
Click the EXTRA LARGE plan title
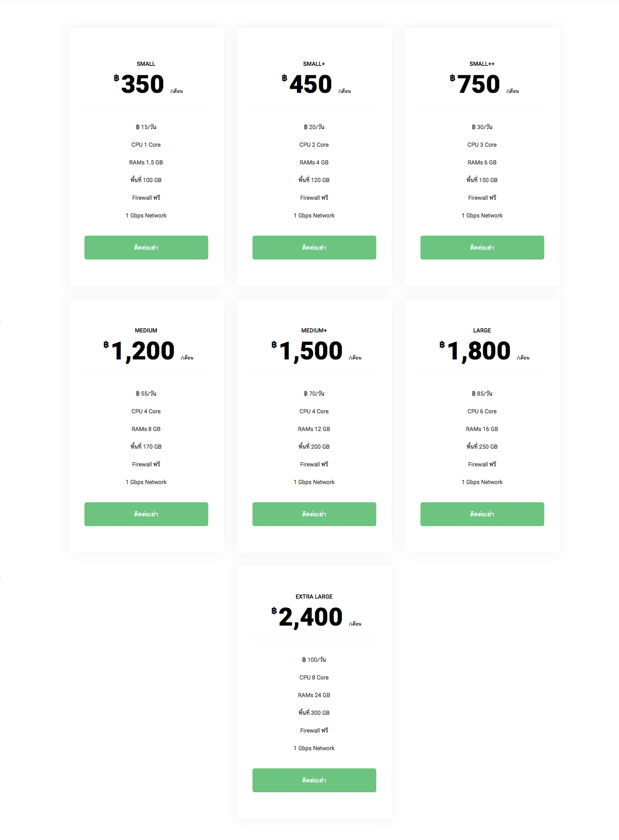click(x=314, y=597)
